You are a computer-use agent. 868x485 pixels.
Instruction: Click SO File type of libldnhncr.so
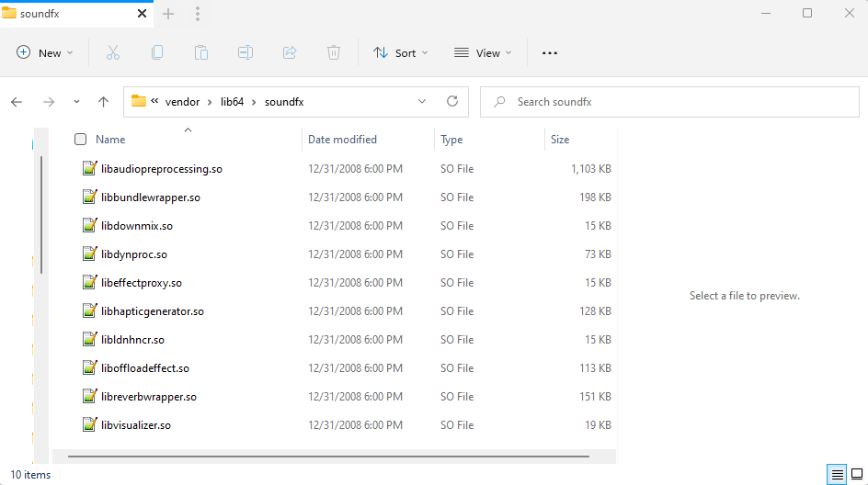click(x=457, y=340)
